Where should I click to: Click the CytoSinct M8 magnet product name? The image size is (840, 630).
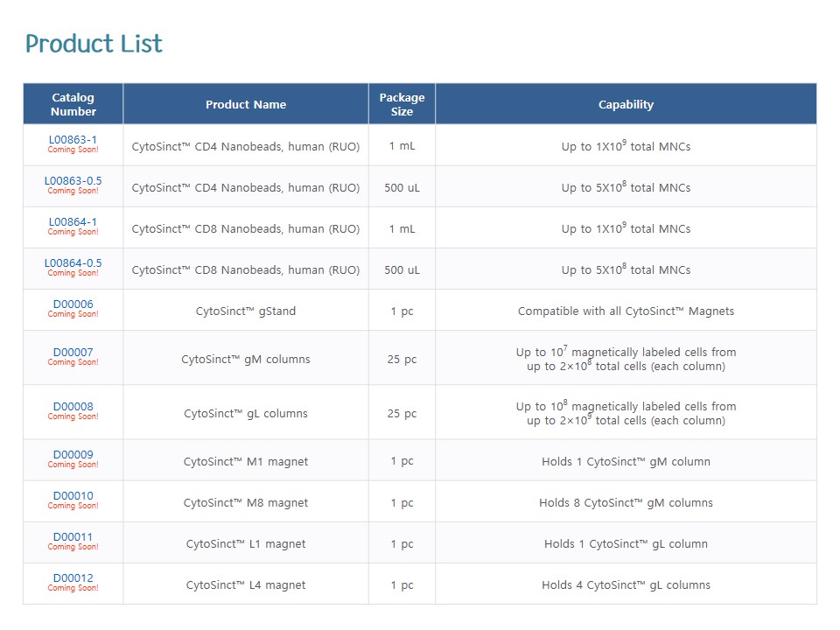coord(246,503)
